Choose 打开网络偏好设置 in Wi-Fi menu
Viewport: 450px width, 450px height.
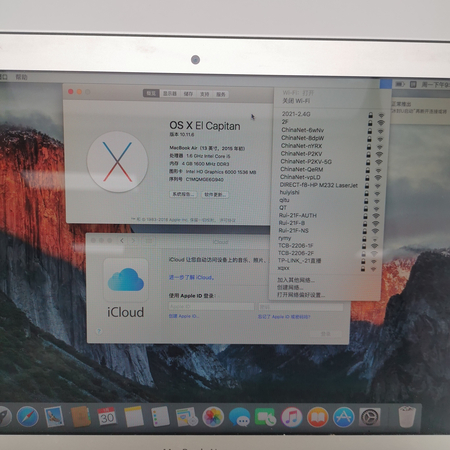301,295
